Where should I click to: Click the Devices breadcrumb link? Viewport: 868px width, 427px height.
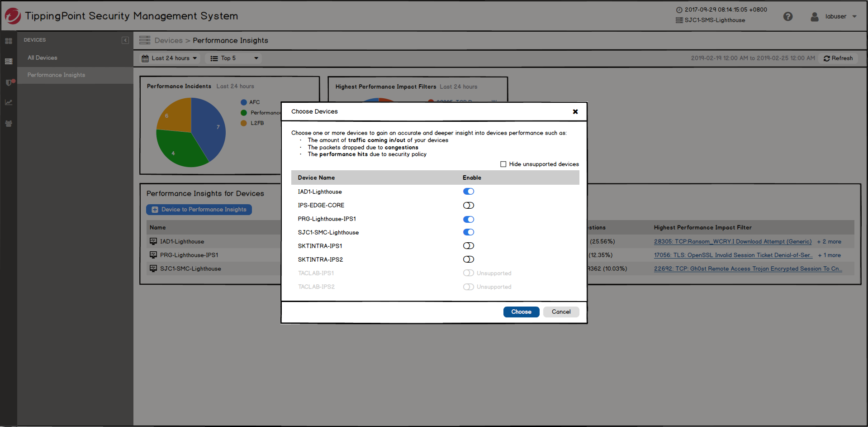168,41
